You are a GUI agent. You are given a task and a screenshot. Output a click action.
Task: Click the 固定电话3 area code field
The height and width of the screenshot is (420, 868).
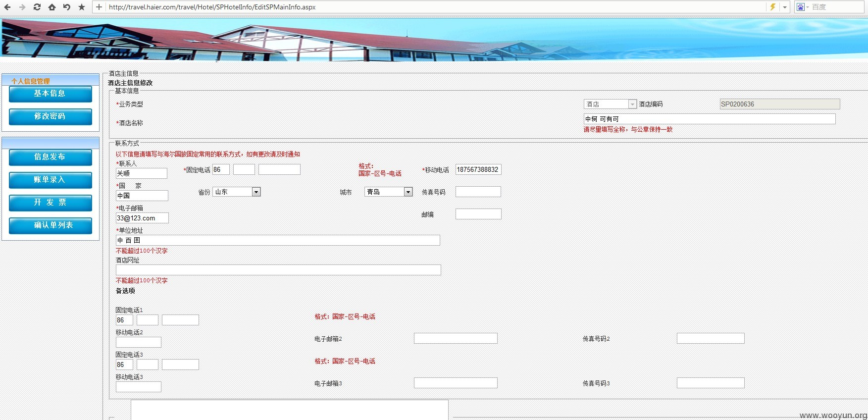(147, 365)
